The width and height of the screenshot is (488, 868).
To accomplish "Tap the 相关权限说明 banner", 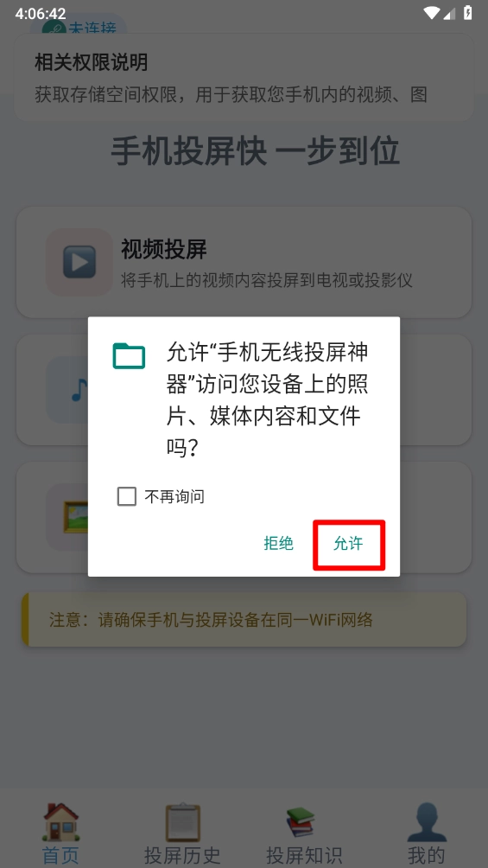I will tap(244, 78).
